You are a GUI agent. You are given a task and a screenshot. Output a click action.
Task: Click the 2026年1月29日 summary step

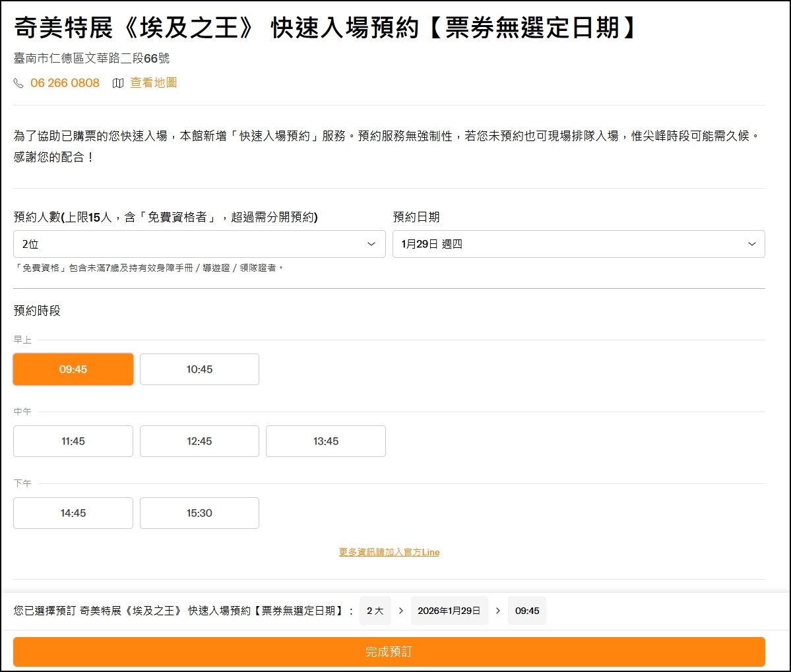tap(449, 611)
